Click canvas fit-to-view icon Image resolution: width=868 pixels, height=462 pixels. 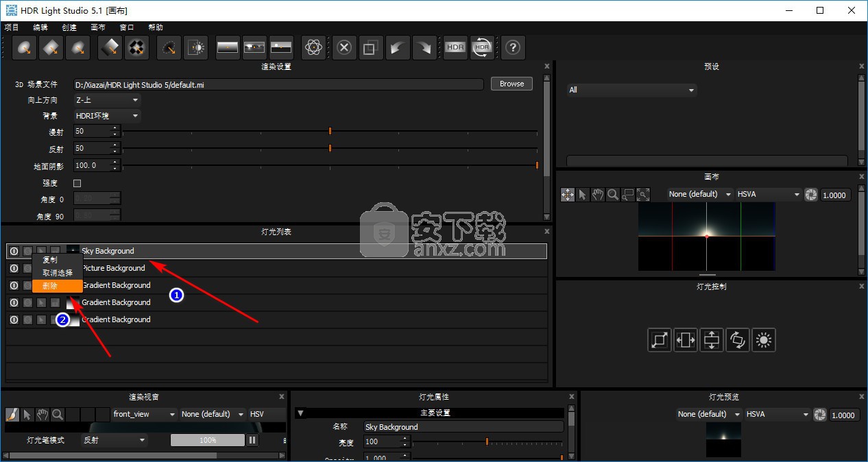643,195
